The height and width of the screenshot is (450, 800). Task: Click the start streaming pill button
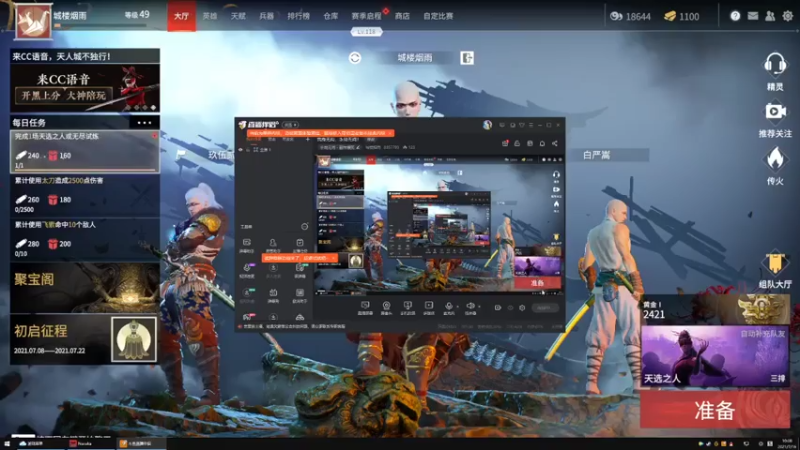pyautogui.click(x=544, y=308)
